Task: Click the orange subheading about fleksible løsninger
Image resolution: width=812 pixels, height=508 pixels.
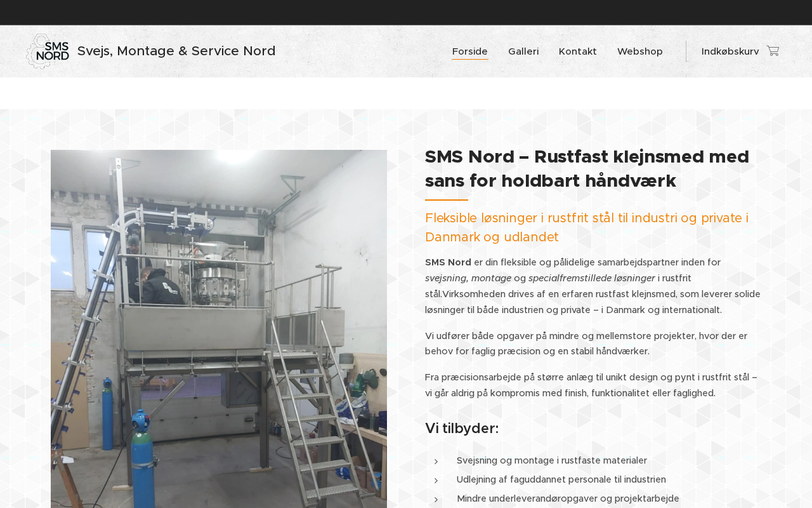Action: (587, 228)
